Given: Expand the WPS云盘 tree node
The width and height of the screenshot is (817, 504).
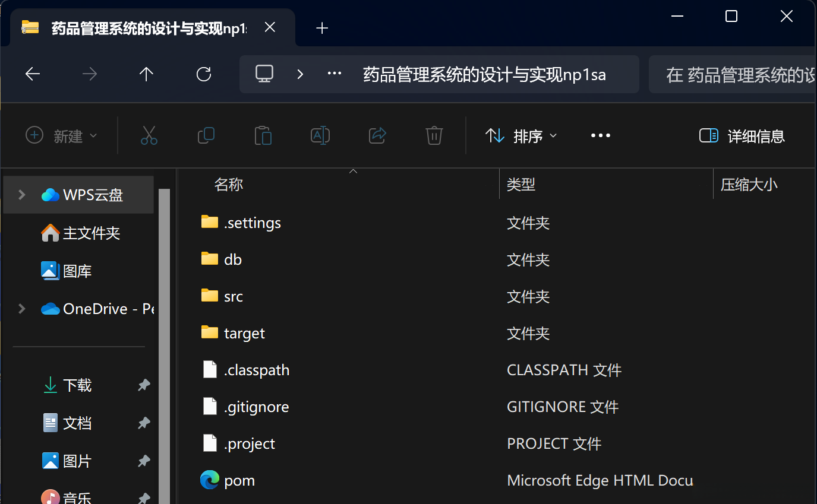Looking at the screenshot, I should click(x=22, y=195).
